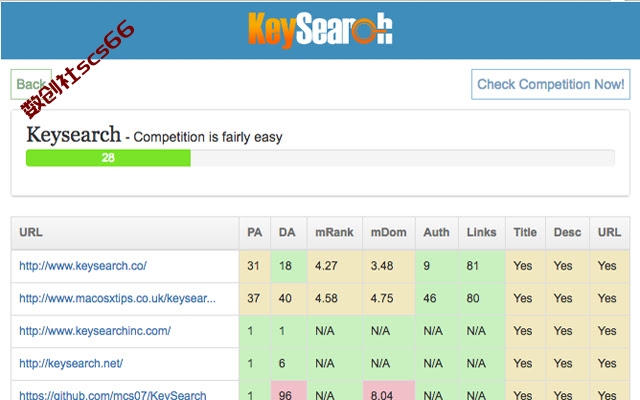
Task: Click the Links column header
Action: click(482, 232)
